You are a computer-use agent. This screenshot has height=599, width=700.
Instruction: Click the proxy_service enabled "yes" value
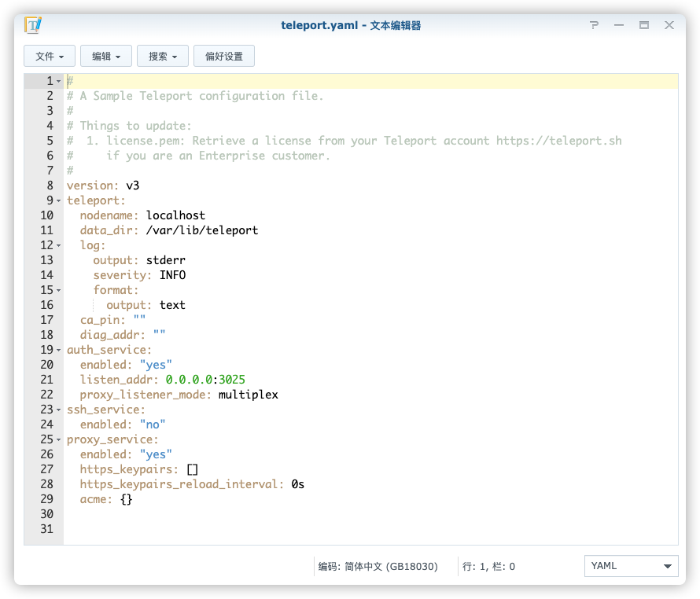coord(156,454)
